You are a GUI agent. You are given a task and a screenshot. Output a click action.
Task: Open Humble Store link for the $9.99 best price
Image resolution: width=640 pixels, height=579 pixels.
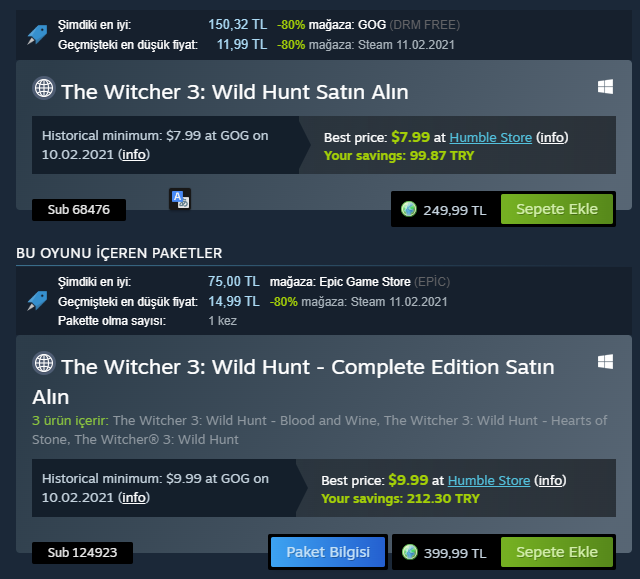[490, 480]
